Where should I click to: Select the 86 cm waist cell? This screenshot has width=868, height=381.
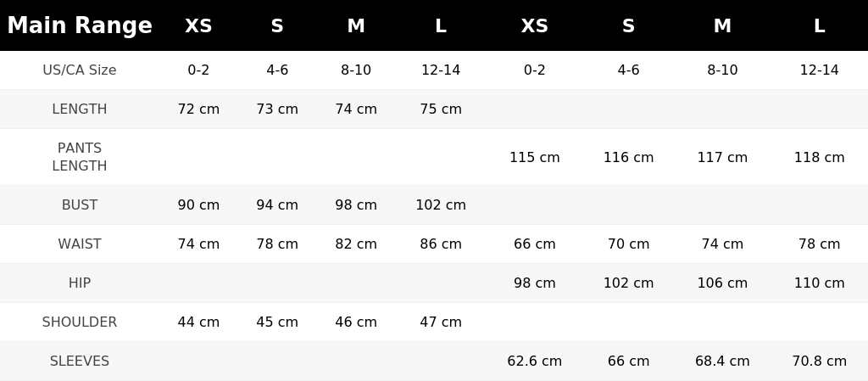441,244
